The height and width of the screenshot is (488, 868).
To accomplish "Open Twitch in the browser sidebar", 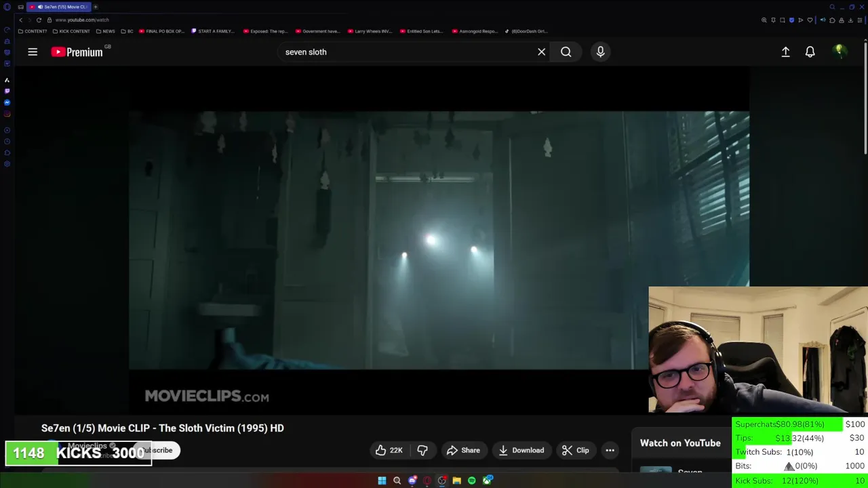I will (x=7, y=91).
